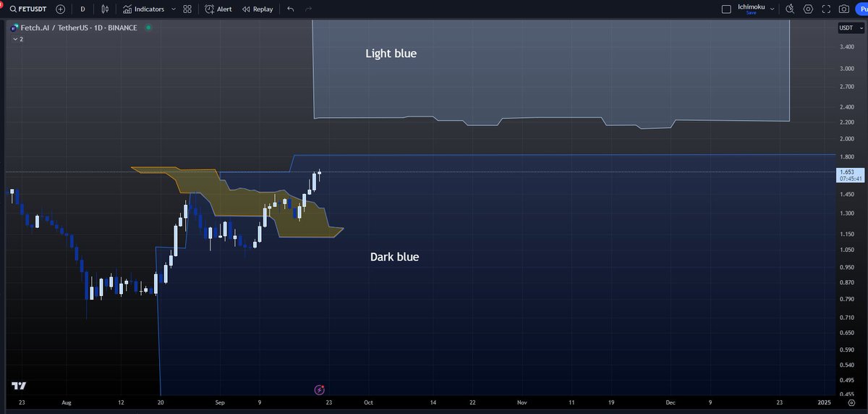Viewport: 868px width, 414px height.
Task: Click the Oct label on the time axis
Action: (369, 401)
